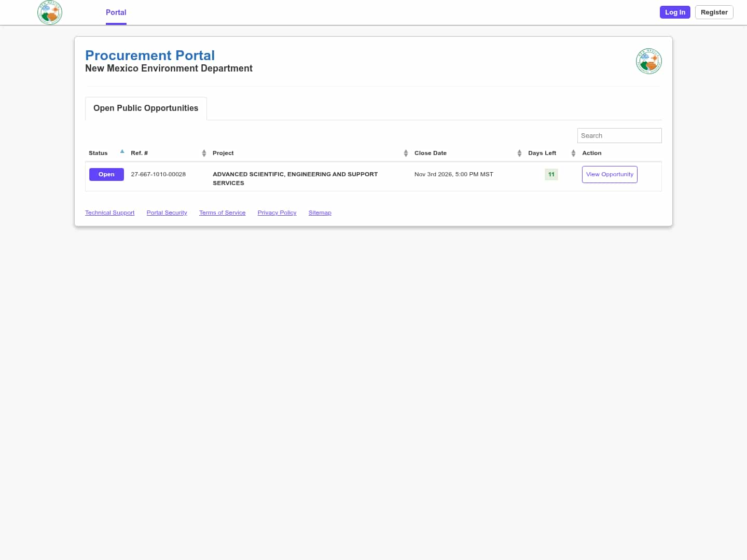747x560 pixels.
Task: Click the Procurement Portal heading
Action: (150, 55)
